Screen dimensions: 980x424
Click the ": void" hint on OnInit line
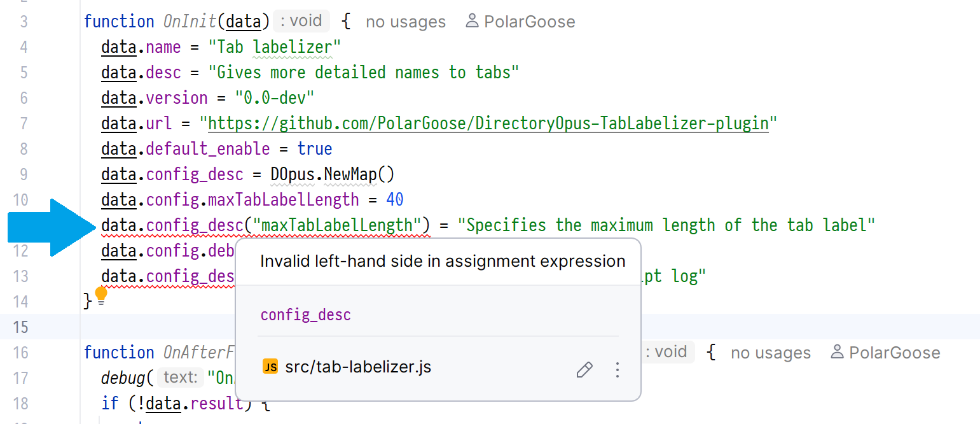point(301,21)
